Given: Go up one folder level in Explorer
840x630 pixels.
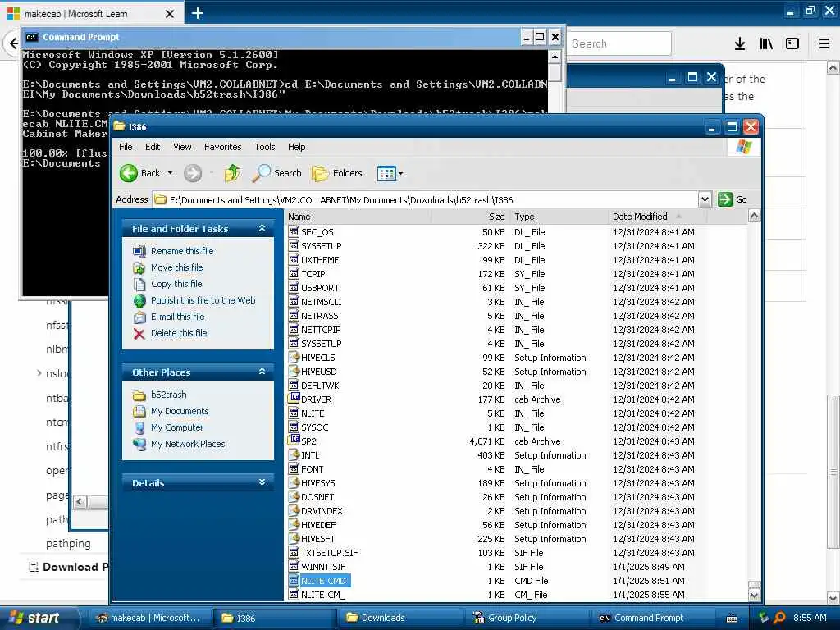Looking at the screenshot, I should [232, 173].
